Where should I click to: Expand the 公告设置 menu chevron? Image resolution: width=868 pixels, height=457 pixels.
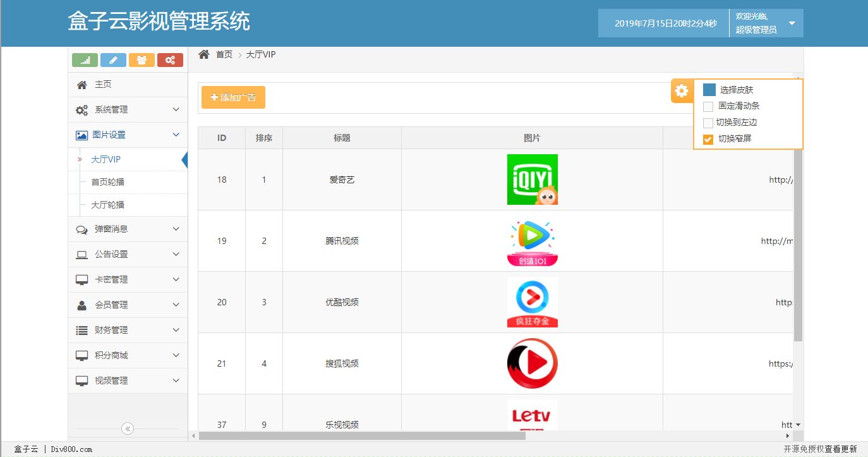[x=176, y=254]
